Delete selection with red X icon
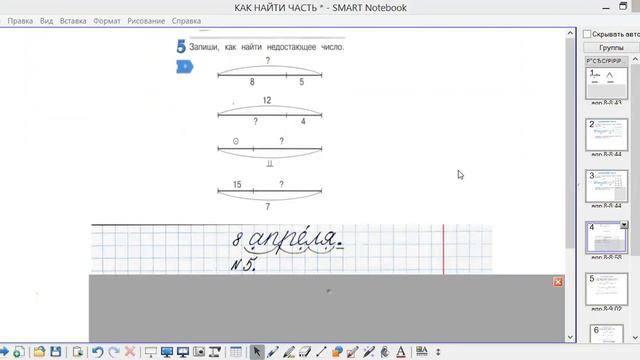 coord(130,351)
